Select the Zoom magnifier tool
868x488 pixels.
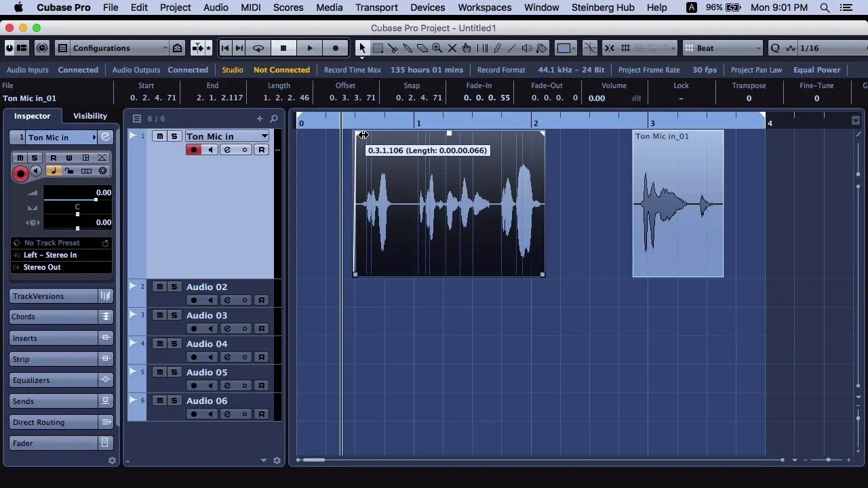tap(437, 48)
